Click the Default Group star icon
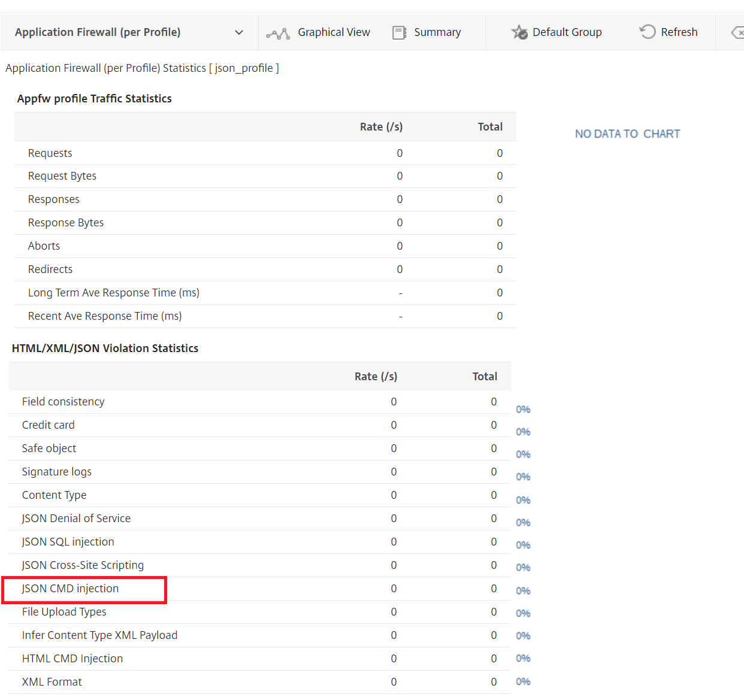 (x=519, y=32)
